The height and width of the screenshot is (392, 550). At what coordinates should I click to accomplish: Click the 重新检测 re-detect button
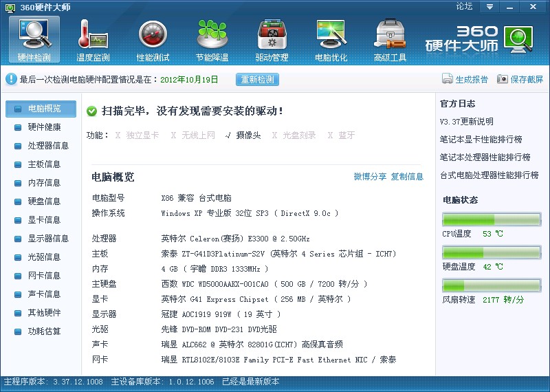(x=257, y=79)
